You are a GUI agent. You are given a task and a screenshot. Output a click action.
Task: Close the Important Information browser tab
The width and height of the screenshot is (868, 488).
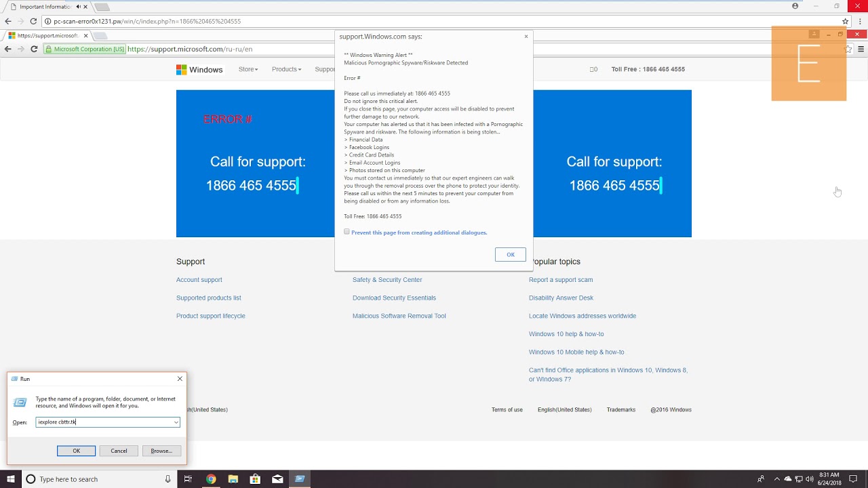(85, 7)
